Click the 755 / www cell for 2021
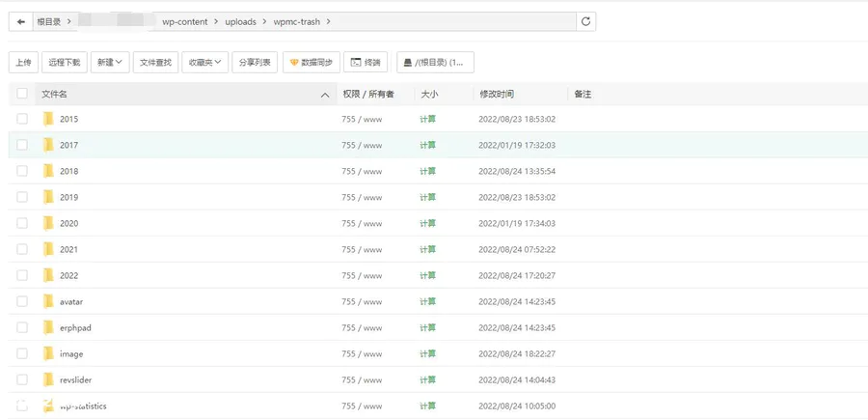 (x=362, y=249)
